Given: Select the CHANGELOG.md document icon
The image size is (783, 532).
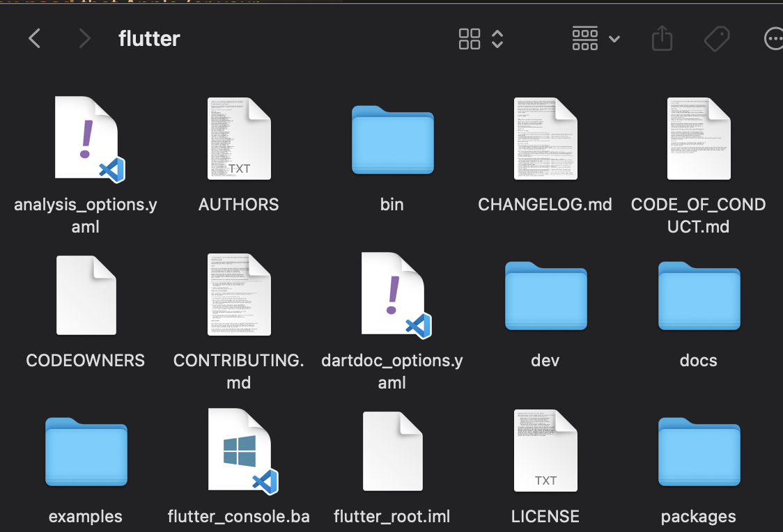Looking at the screenshot, I should (546, 139).
